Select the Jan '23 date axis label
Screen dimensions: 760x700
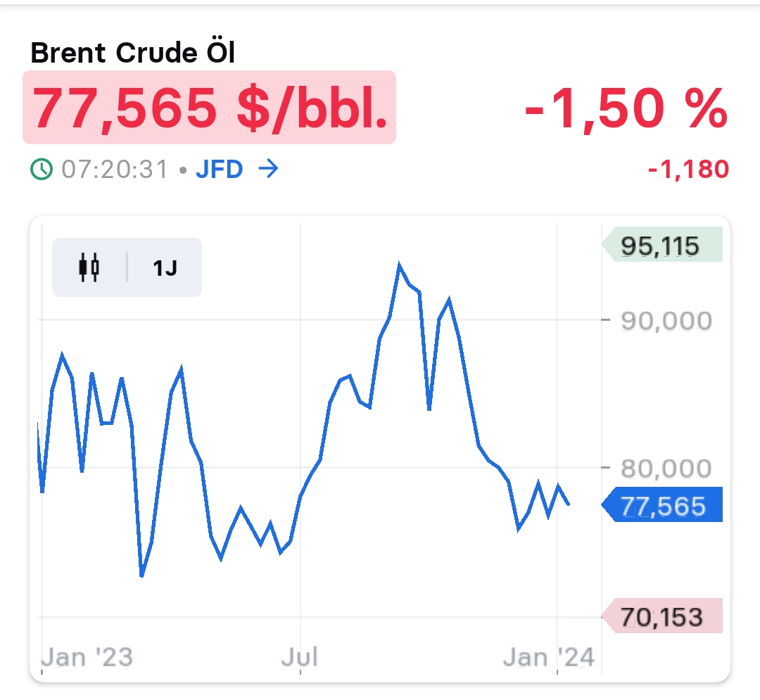[x=87, y=657]
